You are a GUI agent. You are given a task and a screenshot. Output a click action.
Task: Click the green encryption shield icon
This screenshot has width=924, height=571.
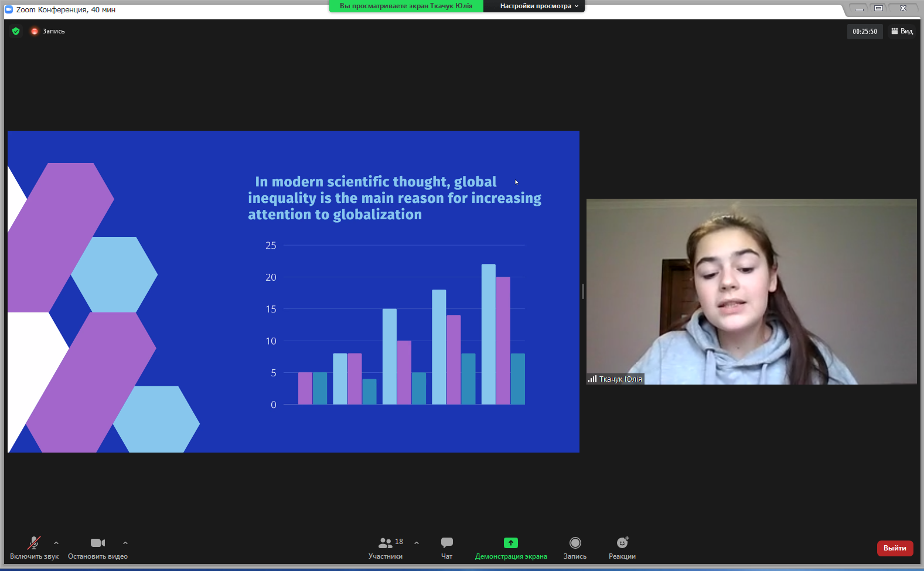pos(16,31)
